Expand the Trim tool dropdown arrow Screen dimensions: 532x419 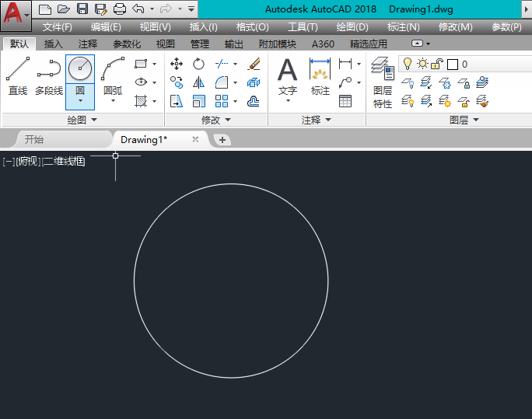[235, 64]
